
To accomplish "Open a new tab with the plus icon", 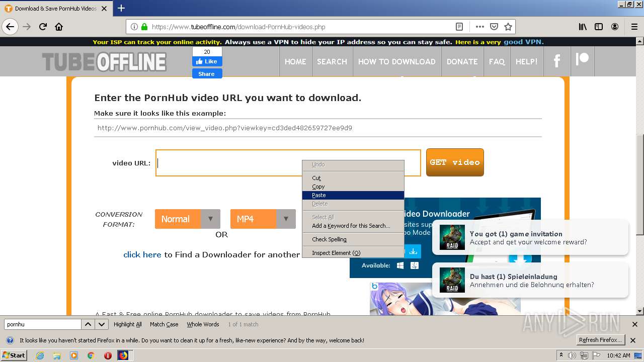I will [x=121, y=8].
